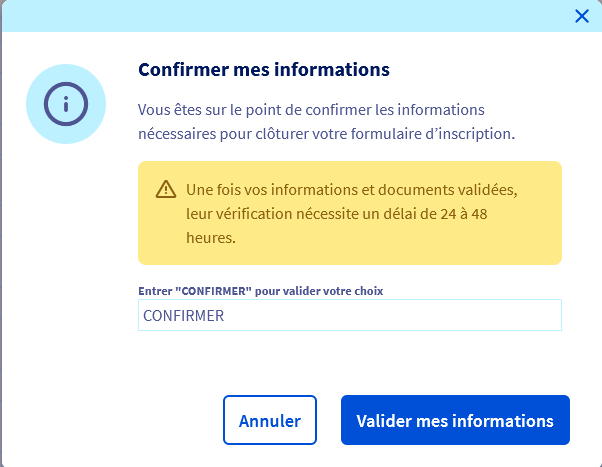This screenshot has height=467, width=602.
Task: Close the confirmation dialog with the X
Action: coord(582,15)
